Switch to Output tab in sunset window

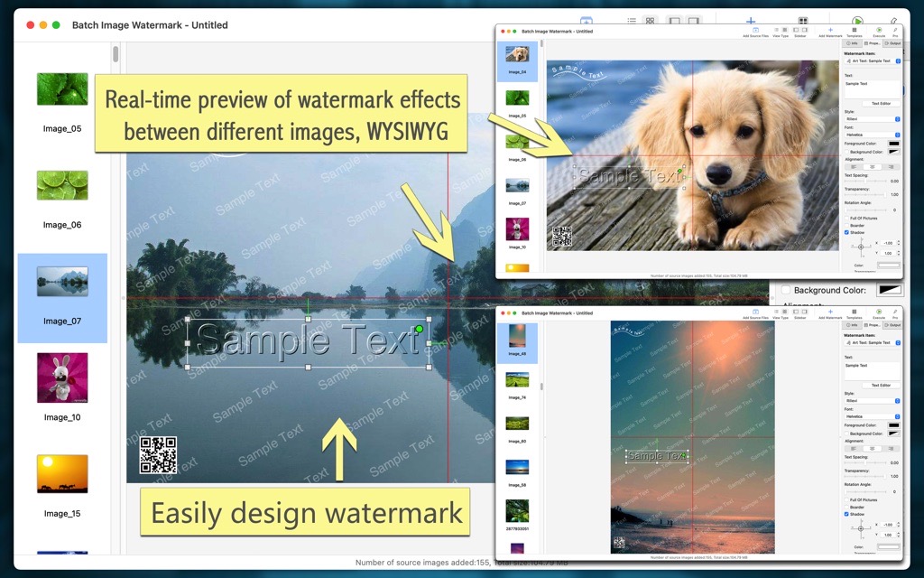[892, 325]
